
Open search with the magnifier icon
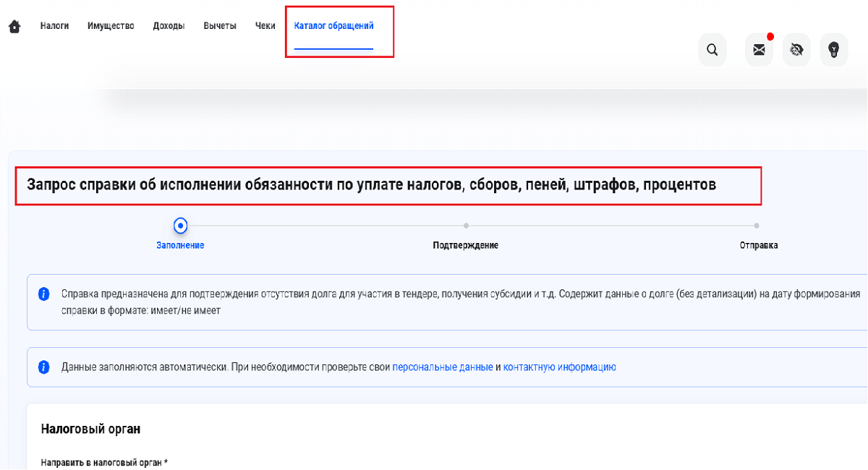[x=712, y=50]
